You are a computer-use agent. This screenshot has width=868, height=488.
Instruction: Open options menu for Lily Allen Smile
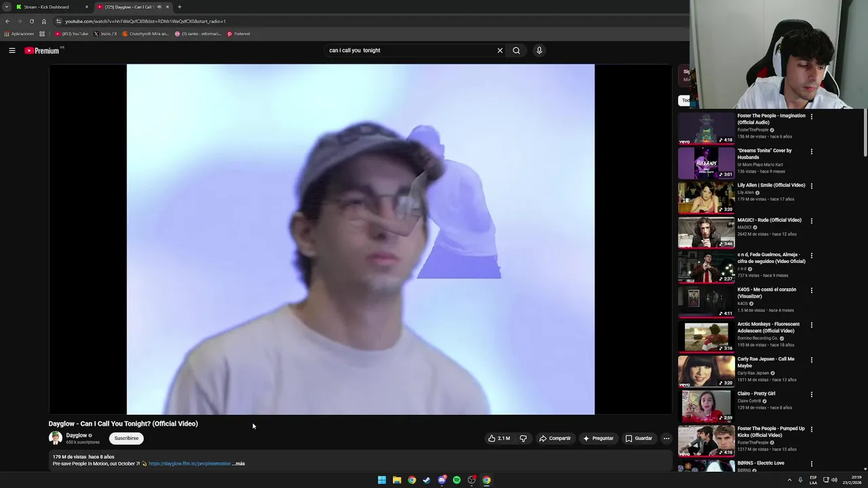pos(811,186)
